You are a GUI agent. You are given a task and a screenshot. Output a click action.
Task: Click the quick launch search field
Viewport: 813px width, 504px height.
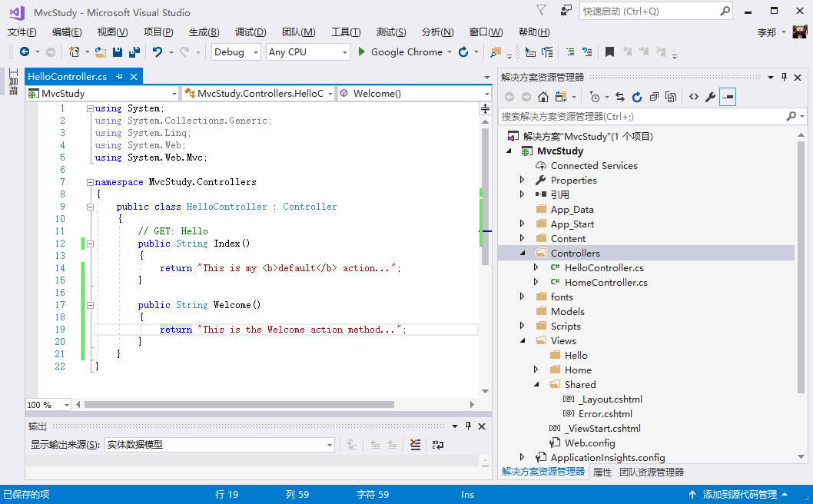point(655,11)
